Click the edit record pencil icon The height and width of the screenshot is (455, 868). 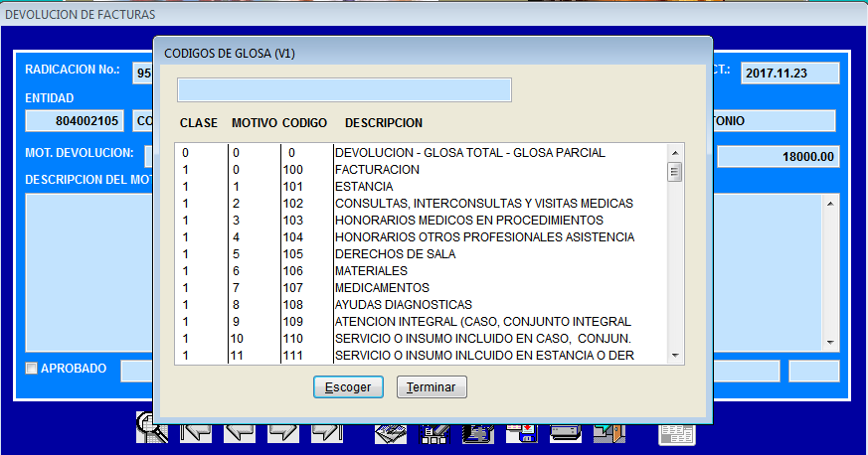click(x=434, y=433)
